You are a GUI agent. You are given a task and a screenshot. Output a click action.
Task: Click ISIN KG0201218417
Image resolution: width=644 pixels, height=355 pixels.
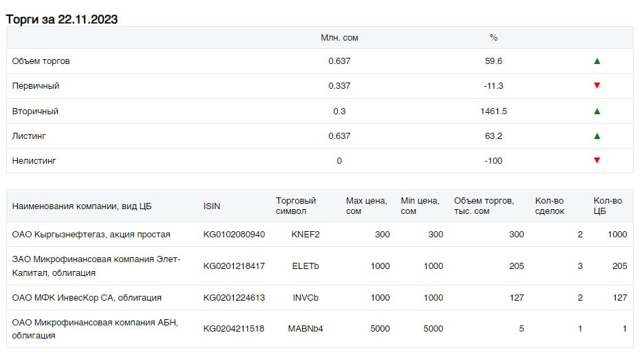tap(234, 266)
